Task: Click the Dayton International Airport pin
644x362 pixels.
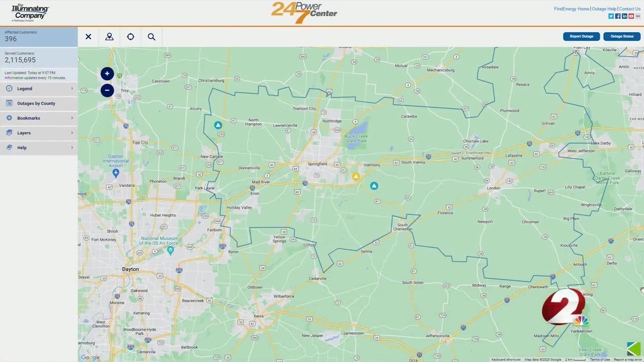Action: 116,173
